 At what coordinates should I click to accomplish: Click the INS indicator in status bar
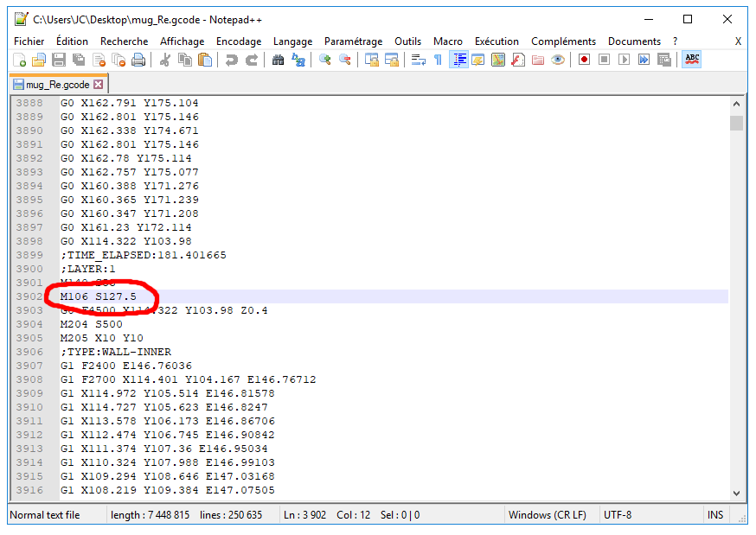(x=715, y=515)
